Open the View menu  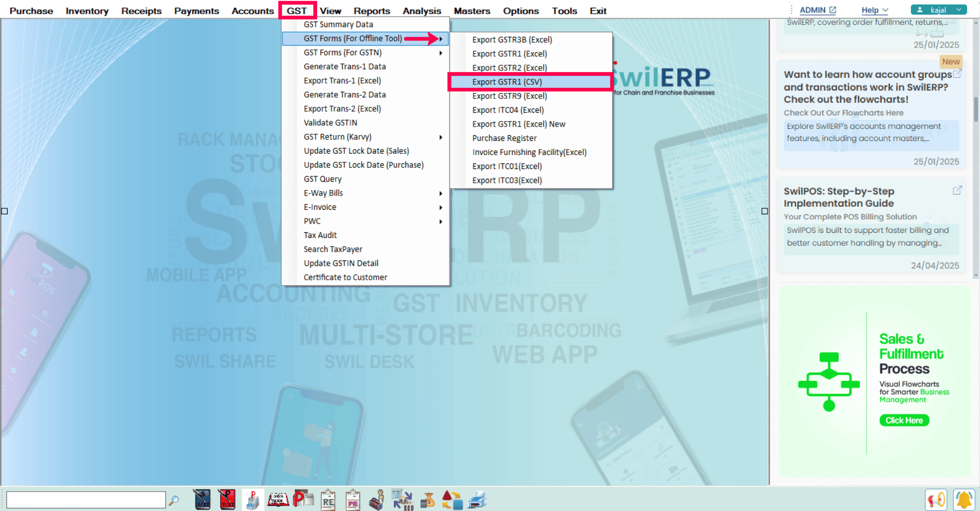tap(330, 11)
